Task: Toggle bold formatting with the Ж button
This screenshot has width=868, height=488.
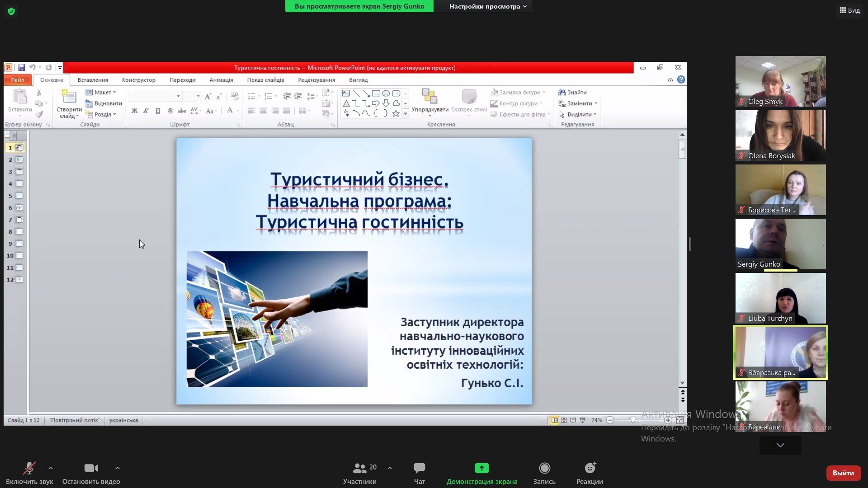Action: click(134, 111)
